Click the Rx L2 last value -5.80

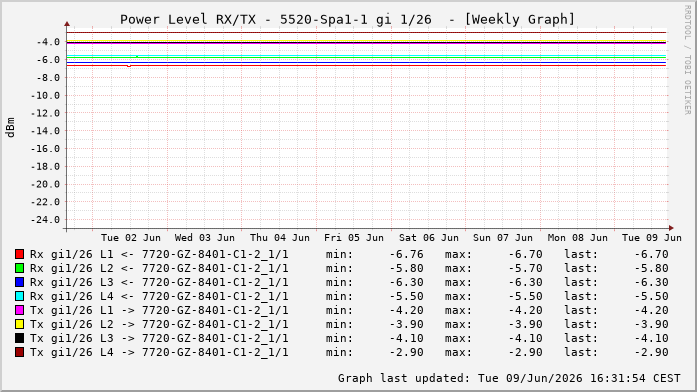[651, 268]
